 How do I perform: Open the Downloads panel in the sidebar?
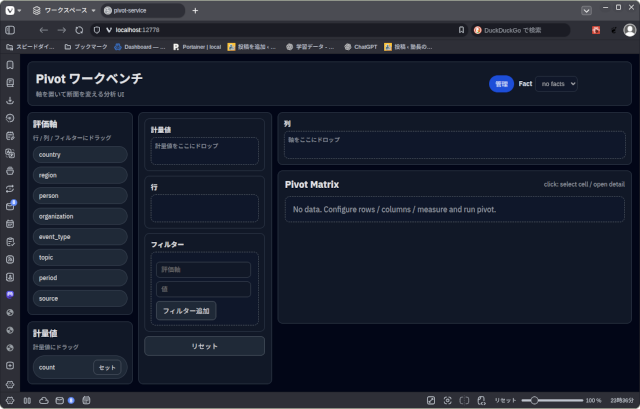tap(10, 100)
